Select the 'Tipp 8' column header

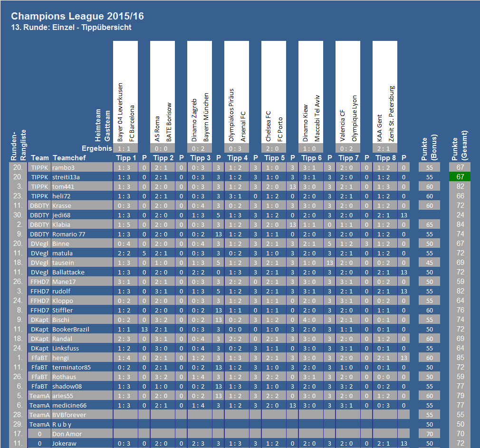pyautogui.click(x=385, y=158)
